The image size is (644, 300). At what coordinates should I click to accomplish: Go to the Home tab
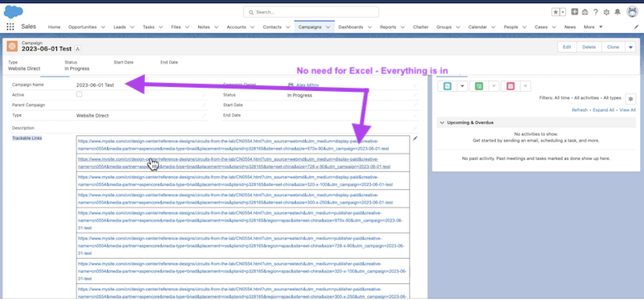pos(54,27)
